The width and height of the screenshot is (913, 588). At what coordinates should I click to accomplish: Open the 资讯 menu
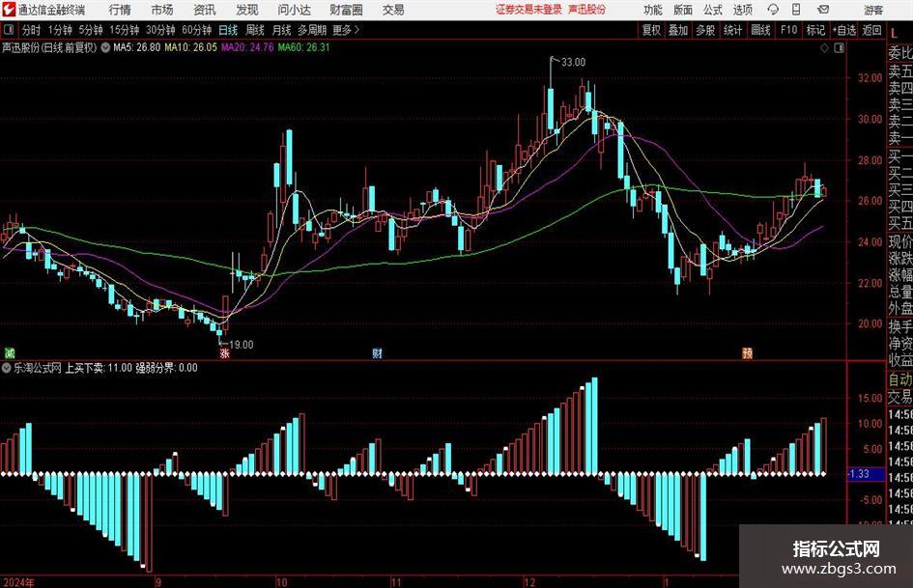[205, 10]
